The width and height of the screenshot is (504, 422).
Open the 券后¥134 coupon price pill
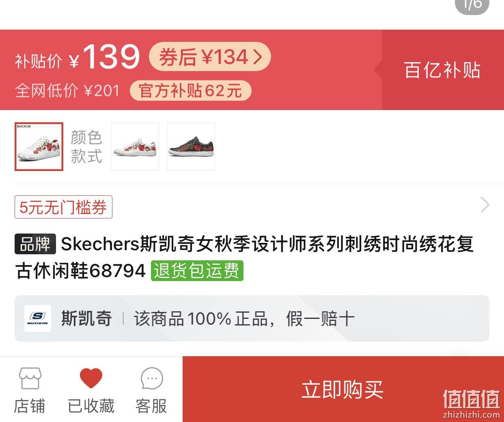pyautogui.click(x=210, y=56)
